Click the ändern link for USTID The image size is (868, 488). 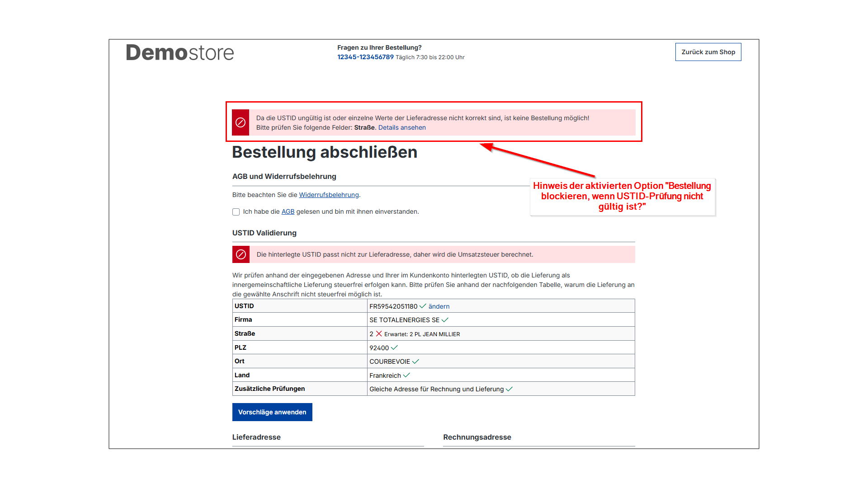pyautogui.click(x=439, y=306)
